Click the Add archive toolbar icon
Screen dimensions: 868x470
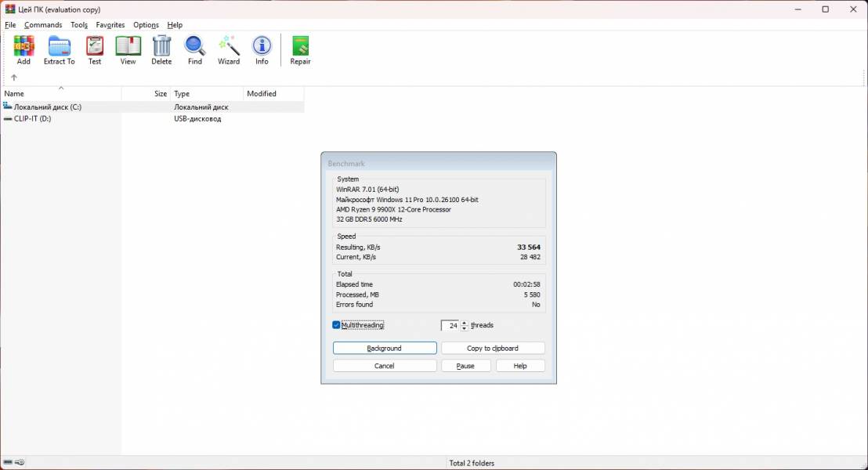coord(24,50)
